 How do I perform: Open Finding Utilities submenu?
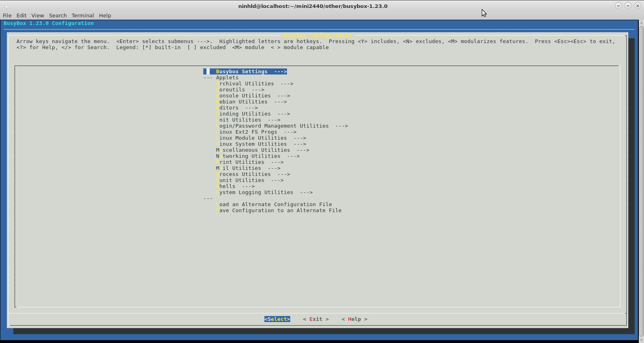pos(253,114)
